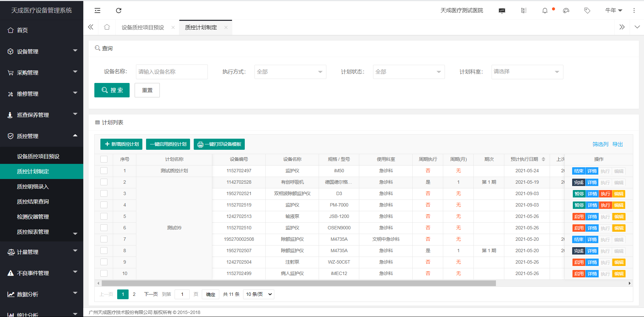Open the tag icon in header
The image size is (644, 317).
click(x=587, y=11)
